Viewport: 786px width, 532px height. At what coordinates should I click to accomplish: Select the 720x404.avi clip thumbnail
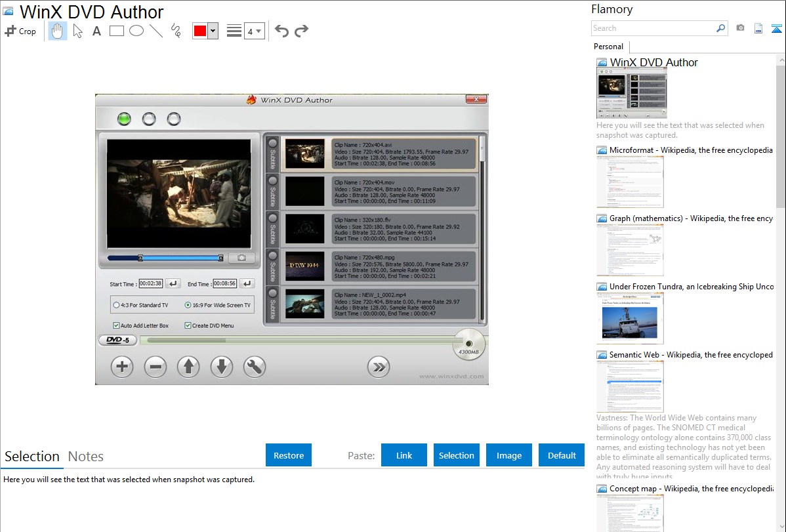[305, 153]
